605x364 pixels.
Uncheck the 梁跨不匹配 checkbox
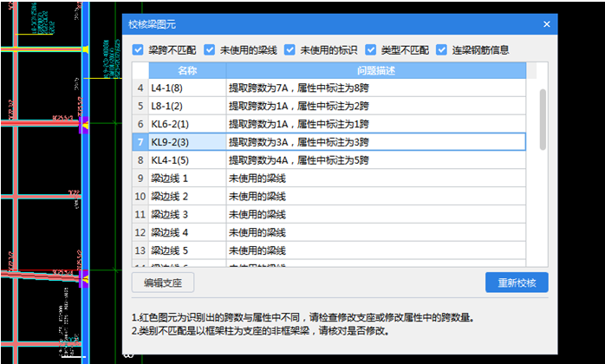pyautogui.click(x=138, y=49)
